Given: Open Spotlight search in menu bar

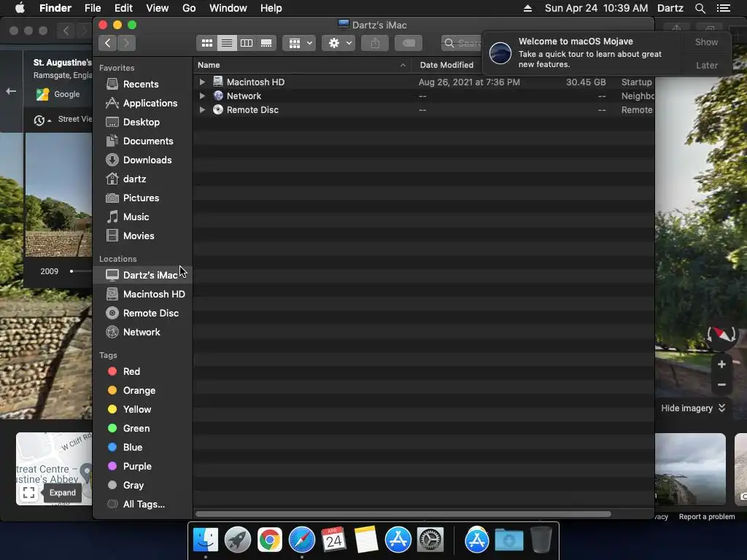Looking at the screenshot, I should [700, 8].
